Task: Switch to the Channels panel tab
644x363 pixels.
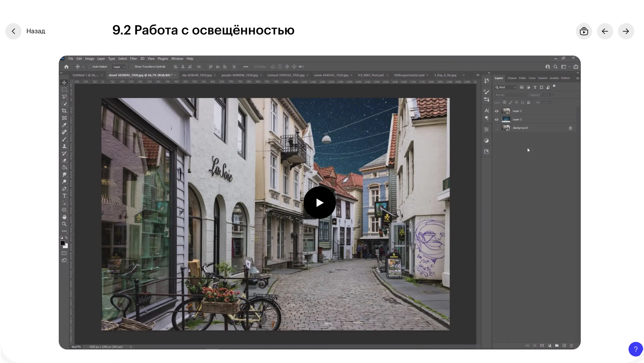Action: point(512,78)
